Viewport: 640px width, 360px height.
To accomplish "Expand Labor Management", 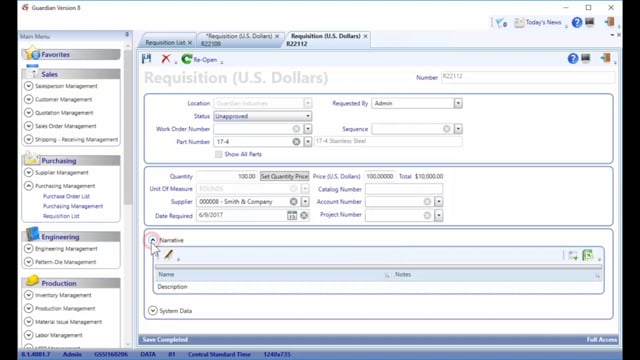I will [28, 335].
